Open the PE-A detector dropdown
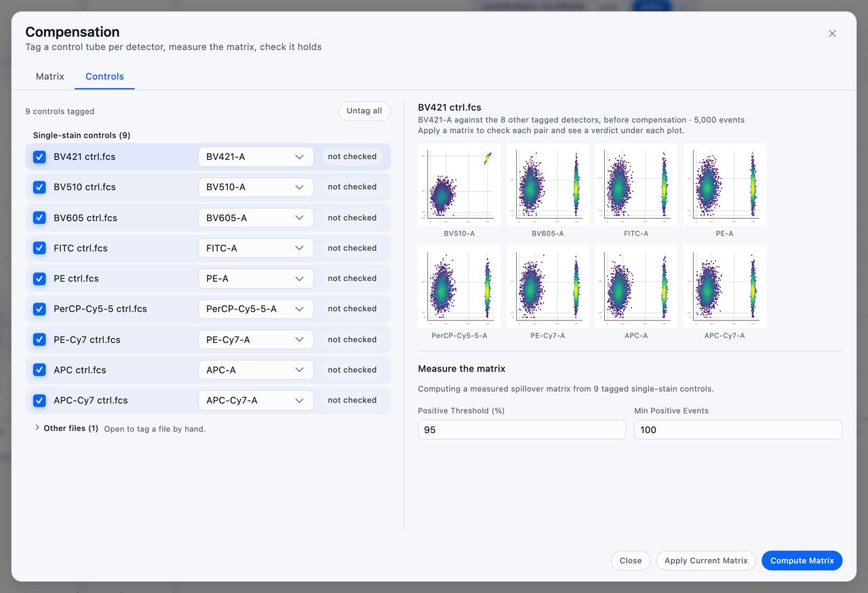 pyautogui.click(x=256, y=279)
